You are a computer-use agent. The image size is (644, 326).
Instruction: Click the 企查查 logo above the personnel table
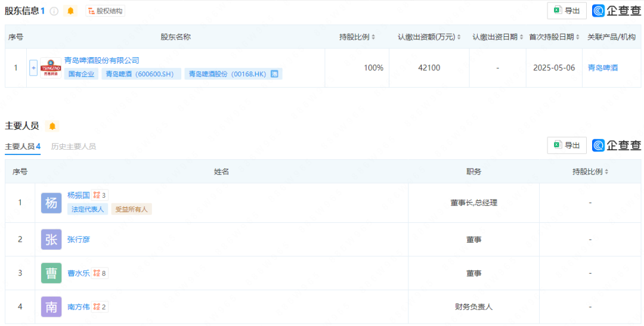pyautogui.click(x=617, y=145)
